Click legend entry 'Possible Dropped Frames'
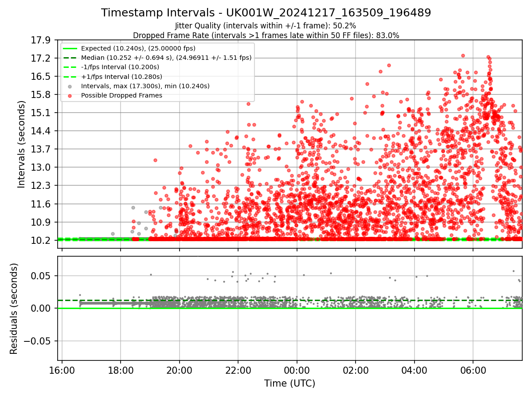The height and width of the screenshot is (399, 532). (121, 95)
